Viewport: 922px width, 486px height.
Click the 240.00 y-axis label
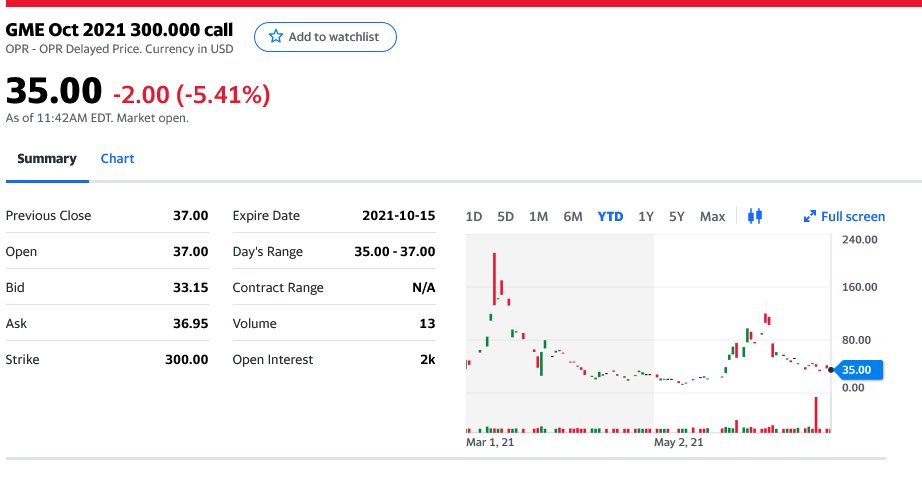(860, 240)
